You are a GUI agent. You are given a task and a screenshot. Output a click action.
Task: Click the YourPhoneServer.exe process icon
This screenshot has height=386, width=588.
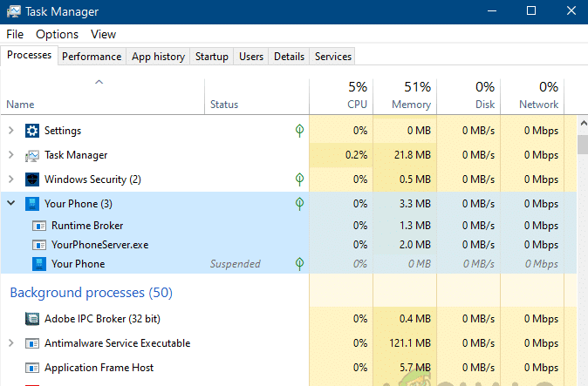coord(39,245)
